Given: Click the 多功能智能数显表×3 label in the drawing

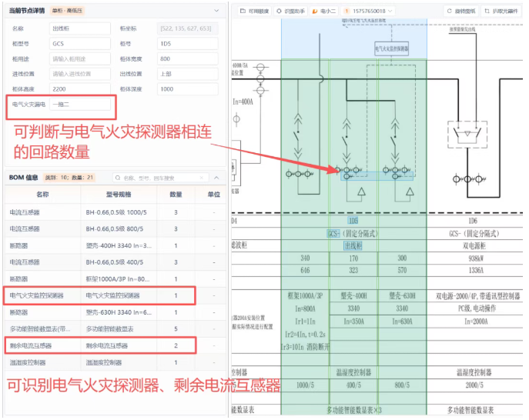Looking at the screenshot, I should tap(354, 410).
